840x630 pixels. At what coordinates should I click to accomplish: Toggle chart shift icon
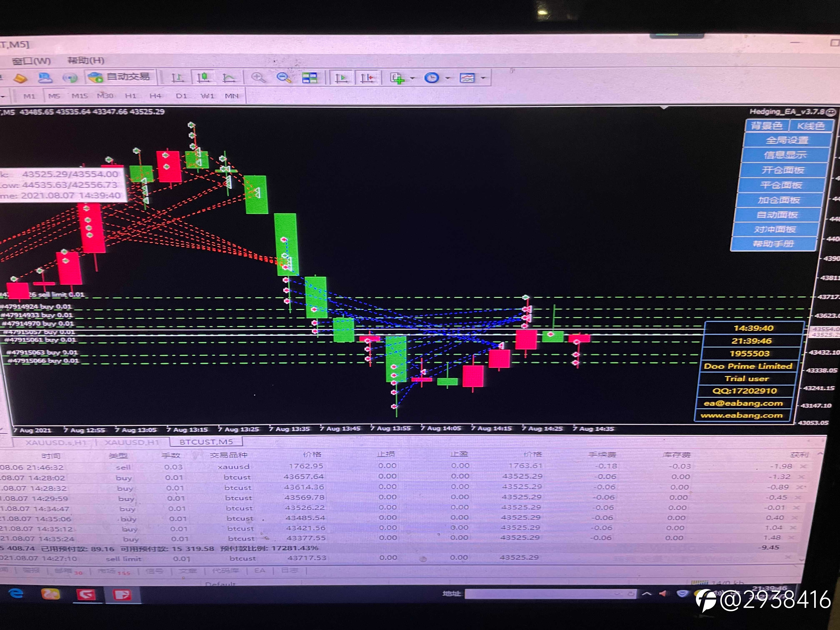367,78
